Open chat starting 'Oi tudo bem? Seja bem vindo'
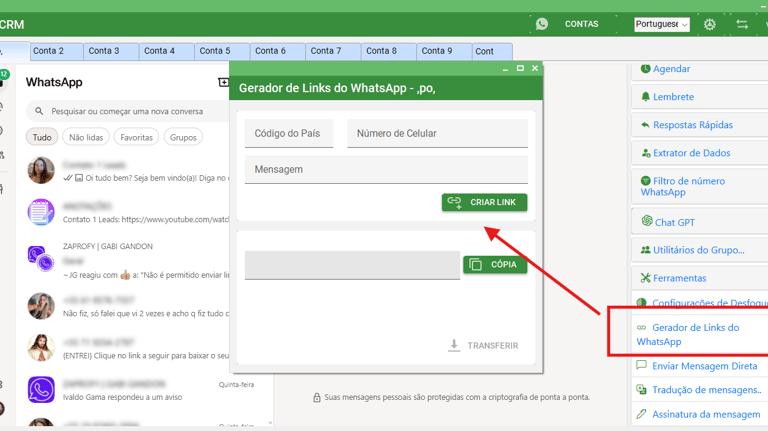Screen dimensions: 768x431 [127, 171]
